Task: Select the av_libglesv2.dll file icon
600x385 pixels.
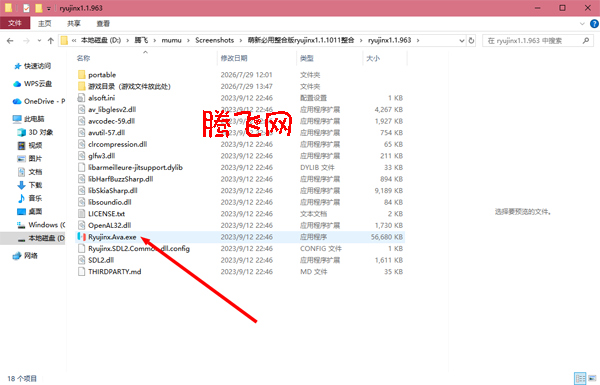Action: point(81,109)
